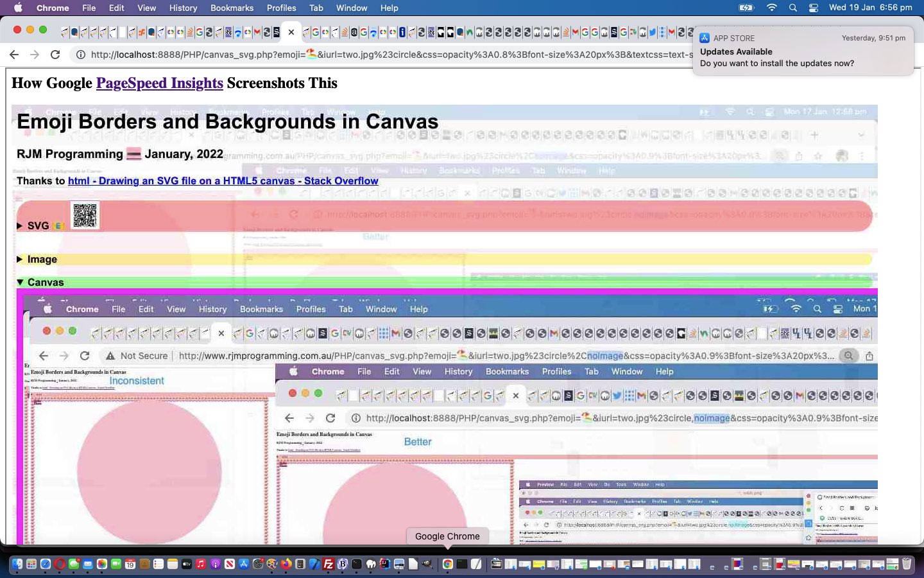Check battery status in menu bar
Viewport: 924px width, 578px height.
point(746,8)
